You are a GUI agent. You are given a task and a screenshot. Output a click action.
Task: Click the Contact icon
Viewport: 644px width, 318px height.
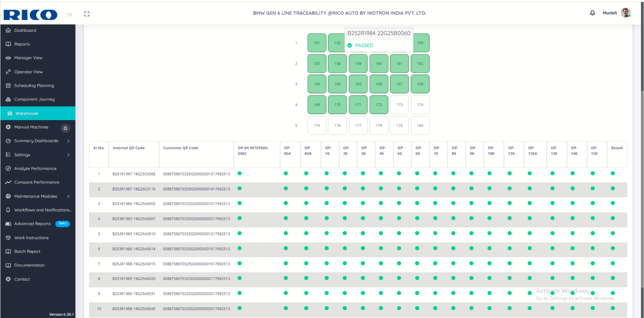point(8,279)
